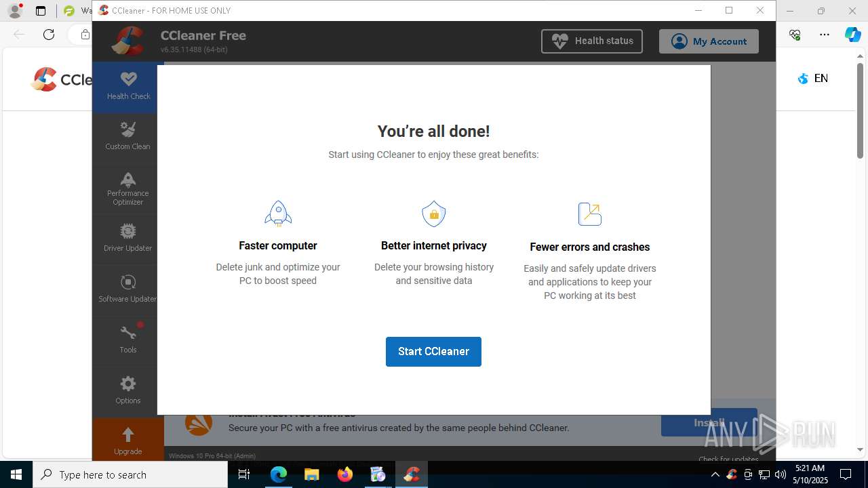Check the Health status button
The height and width of the screenshot is (488, 868).
point(592,41)
